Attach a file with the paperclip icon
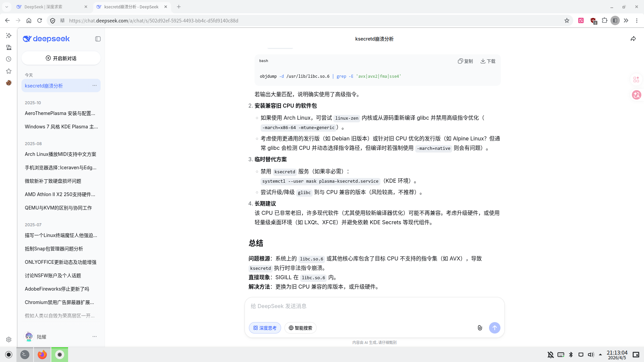The image size is (644, 362). pyautogui.click(x=480, y=328)
